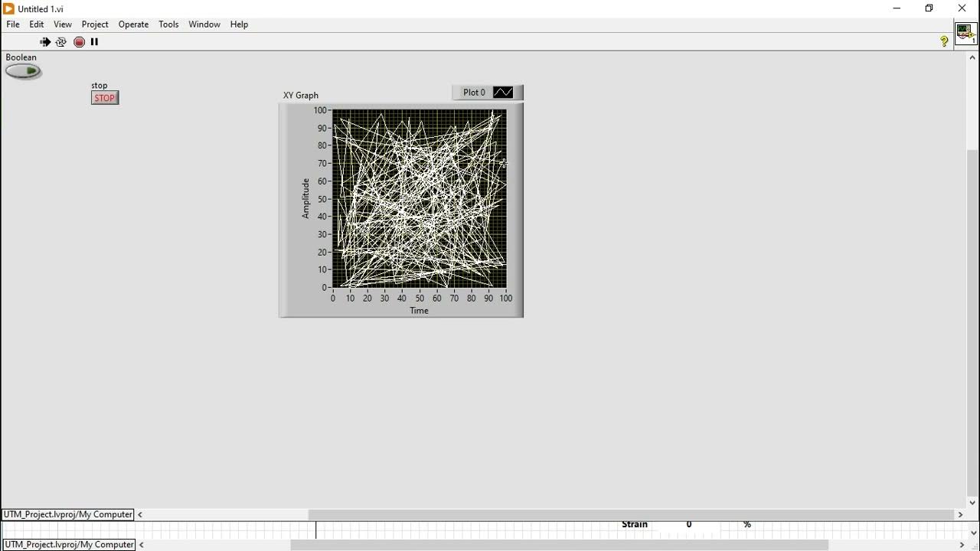Click the lower UTM_Project.lvproj/My Computer context box
This screenshot has height=551, width=980.
(69, 545)
